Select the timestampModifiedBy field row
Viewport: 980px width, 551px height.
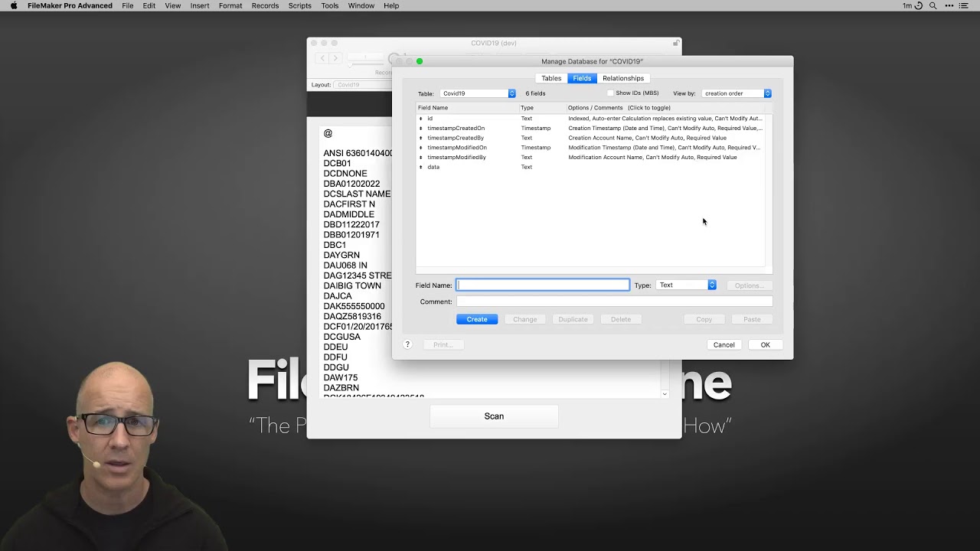590,157
